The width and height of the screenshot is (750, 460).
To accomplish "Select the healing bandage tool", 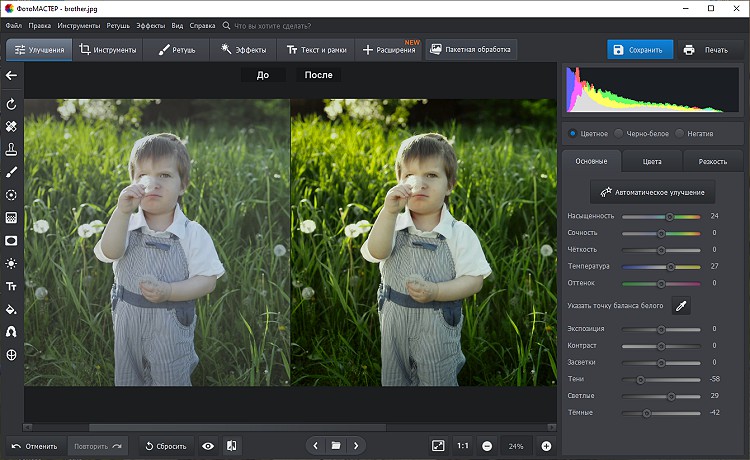I will tap(11, 127).
